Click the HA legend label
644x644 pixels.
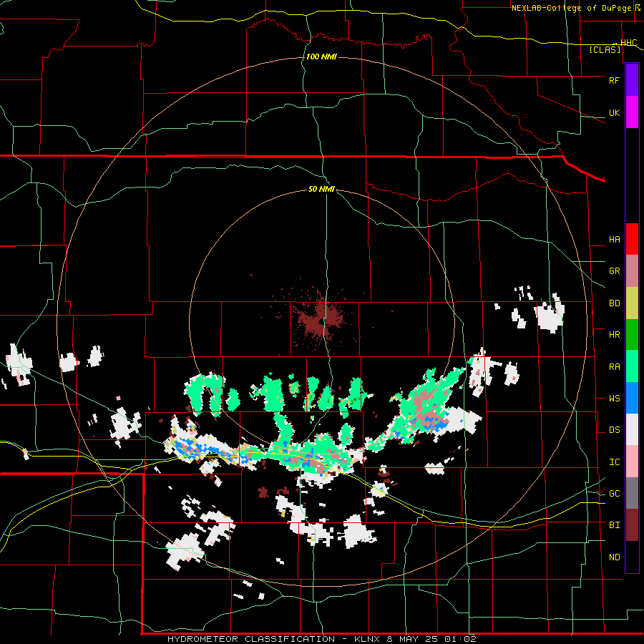point(614,240)
